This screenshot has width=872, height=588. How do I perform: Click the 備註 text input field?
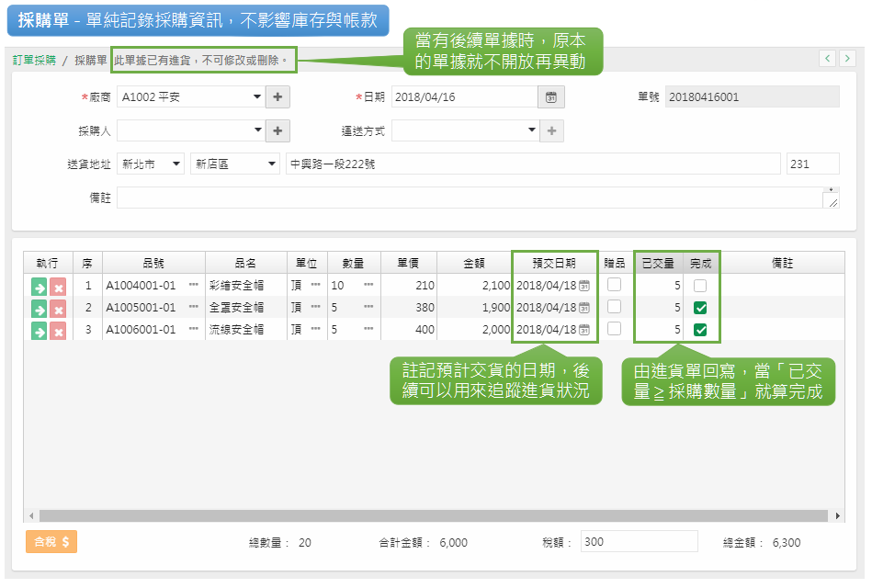469,198
